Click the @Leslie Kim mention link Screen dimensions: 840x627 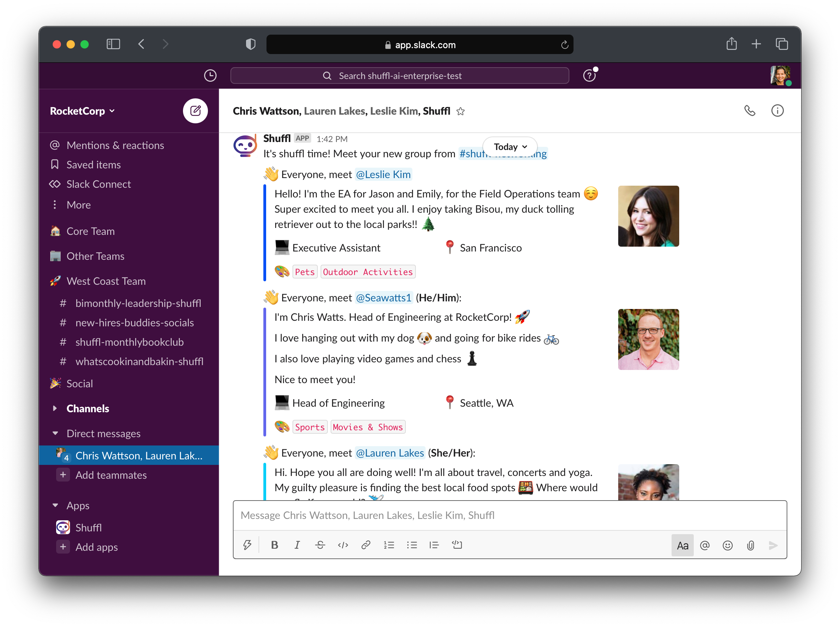383,175
